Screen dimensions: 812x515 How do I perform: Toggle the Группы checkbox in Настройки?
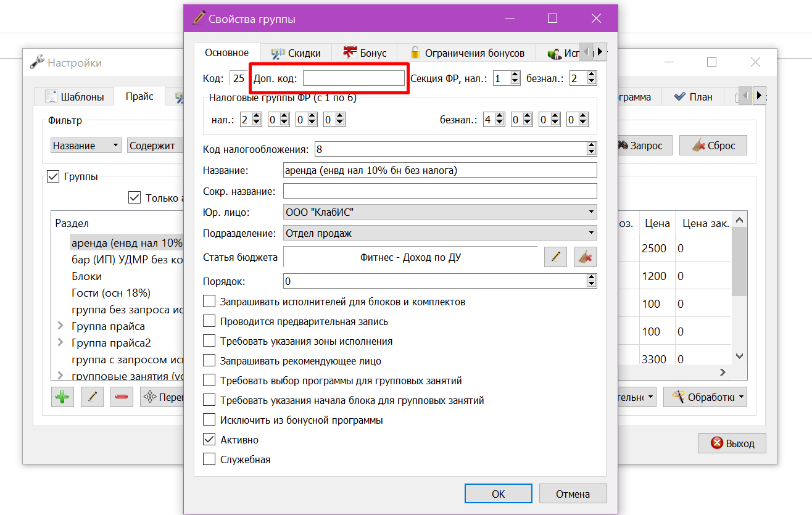pos(54,177)
